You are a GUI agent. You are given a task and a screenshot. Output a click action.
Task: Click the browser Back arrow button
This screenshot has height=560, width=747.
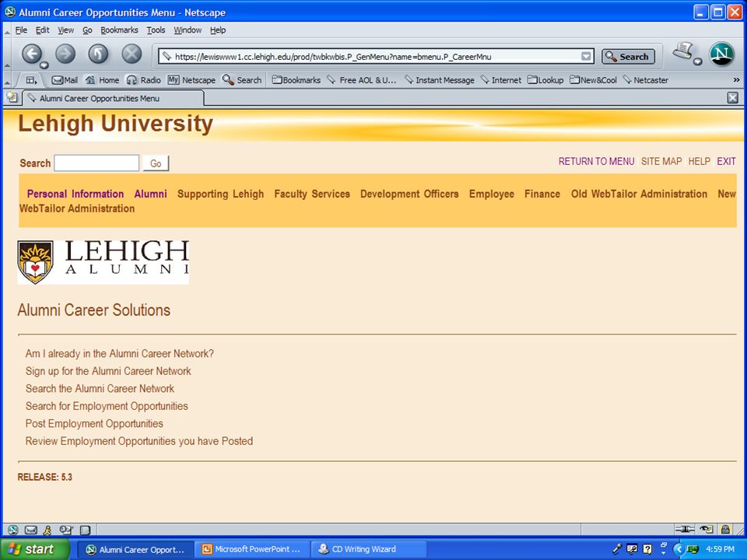pyautogui.click(x=31, y=54)
